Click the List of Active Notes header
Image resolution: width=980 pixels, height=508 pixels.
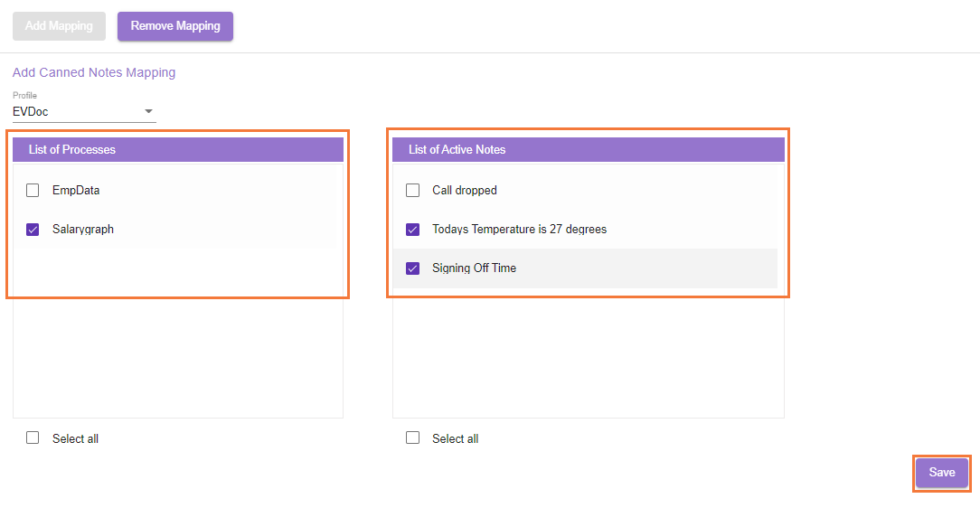point(457,150)
